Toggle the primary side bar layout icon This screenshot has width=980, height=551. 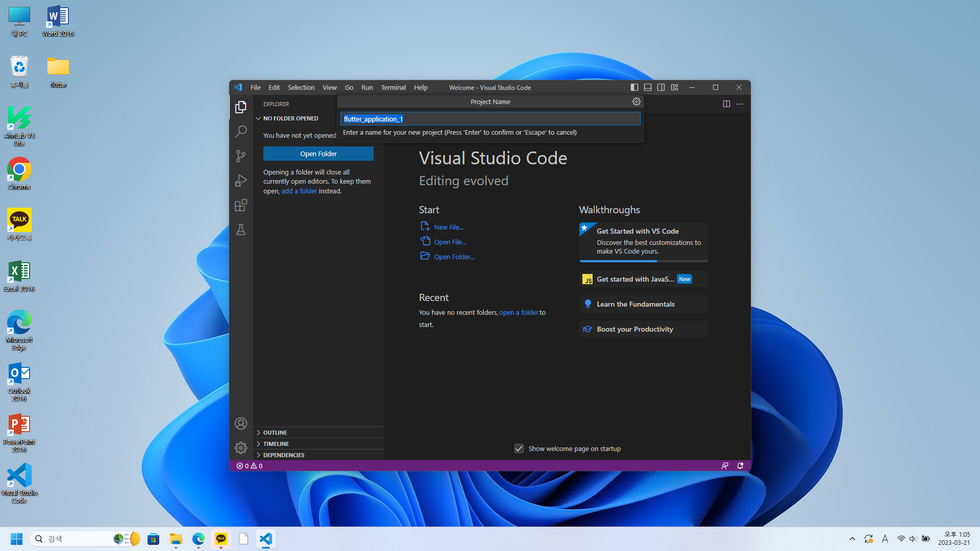pyautogui.click(x=634, y=87)
